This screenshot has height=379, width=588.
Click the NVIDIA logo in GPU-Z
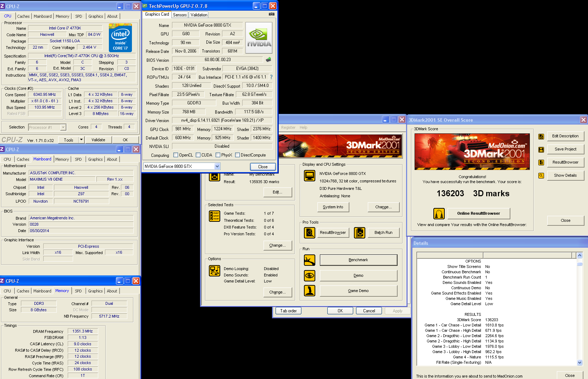point(259,38)
